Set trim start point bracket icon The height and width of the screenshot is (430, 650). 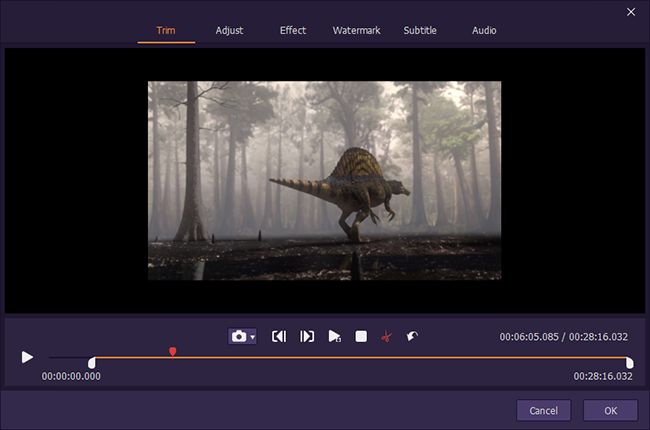point(279,336)
